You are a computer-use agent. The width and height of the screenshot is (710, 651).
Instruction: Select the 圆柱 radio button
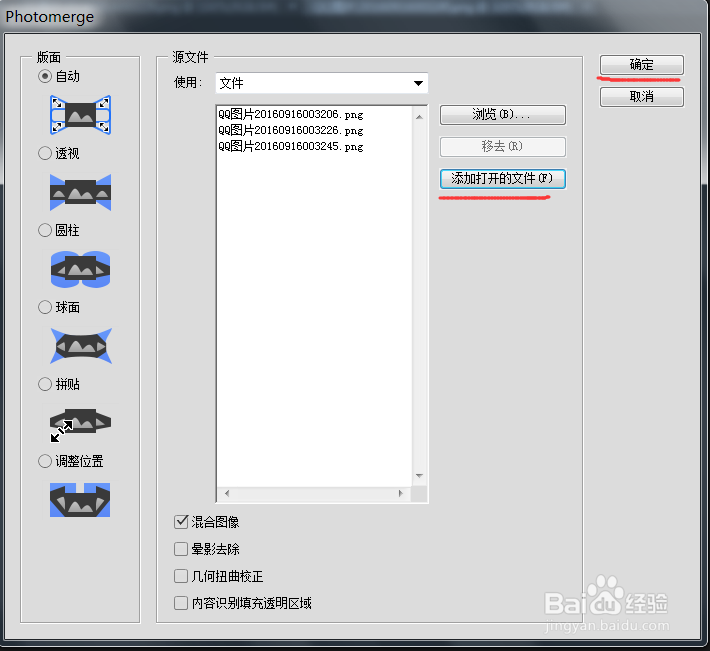(45, 230)
